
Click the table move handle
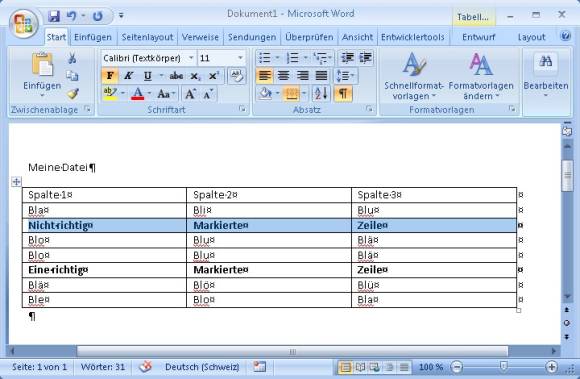click(16, 182)
